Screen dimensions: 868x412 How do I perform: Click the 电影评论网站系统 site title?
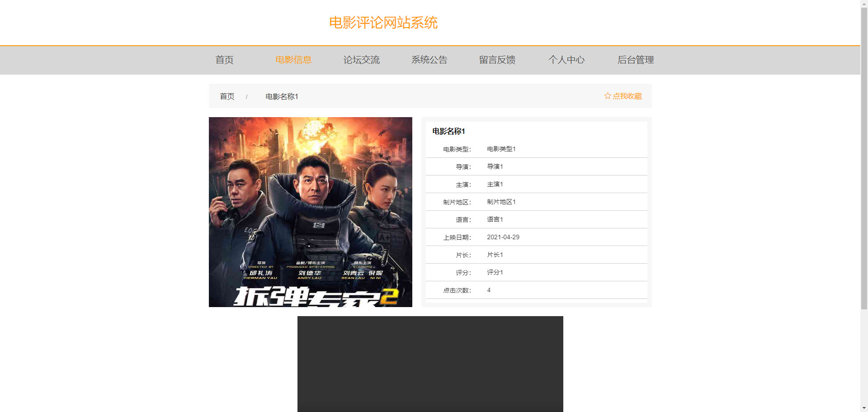(x=383, y=23)
